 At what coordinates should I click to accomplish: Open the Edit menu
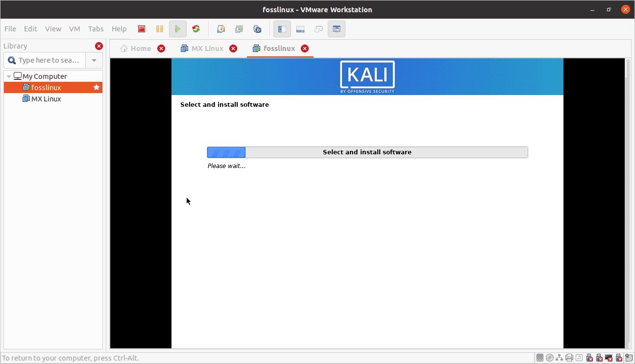[x=30, y=29]
